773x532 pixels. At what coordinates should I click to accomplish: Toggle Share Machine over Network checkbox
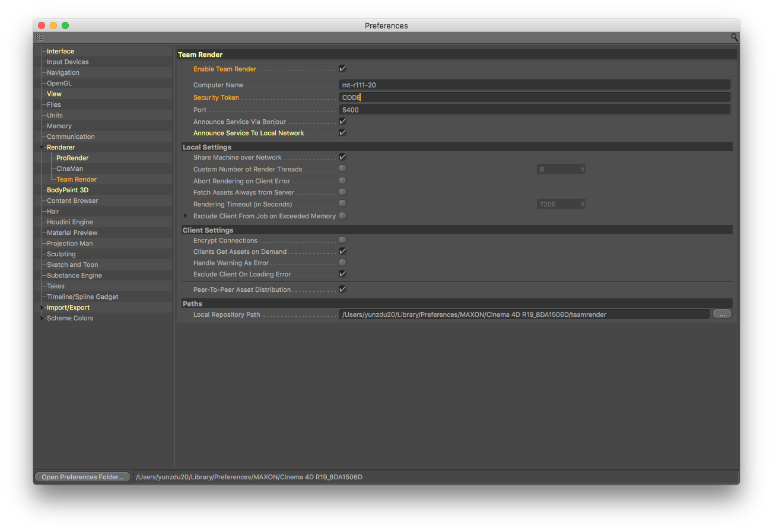click(342, 157)
